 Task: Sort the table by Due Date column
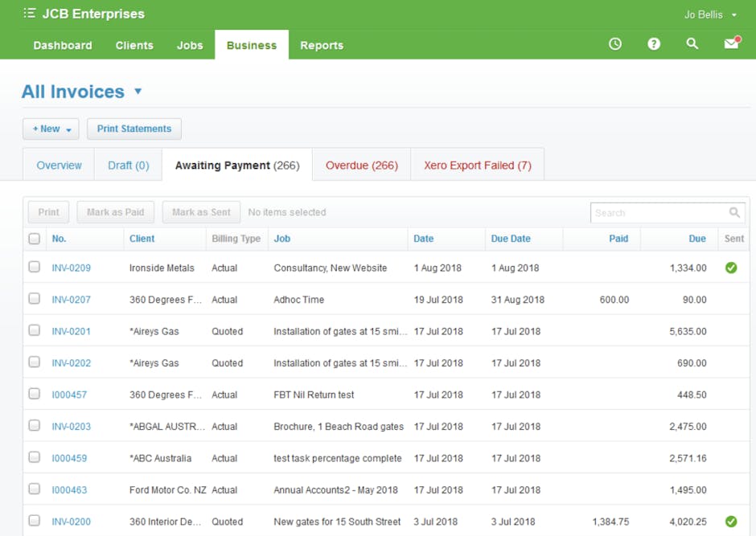click(511, 239)
